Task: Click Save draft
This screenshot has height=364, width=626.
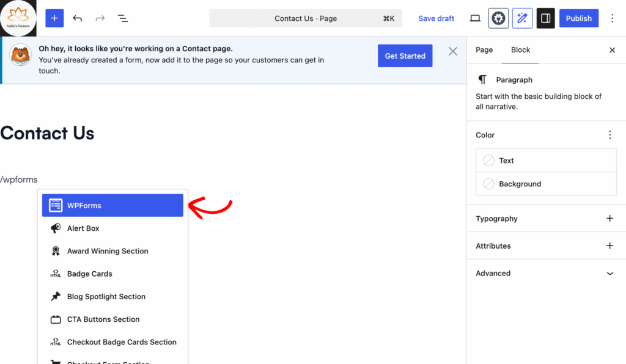Action: tap(436, 18)
